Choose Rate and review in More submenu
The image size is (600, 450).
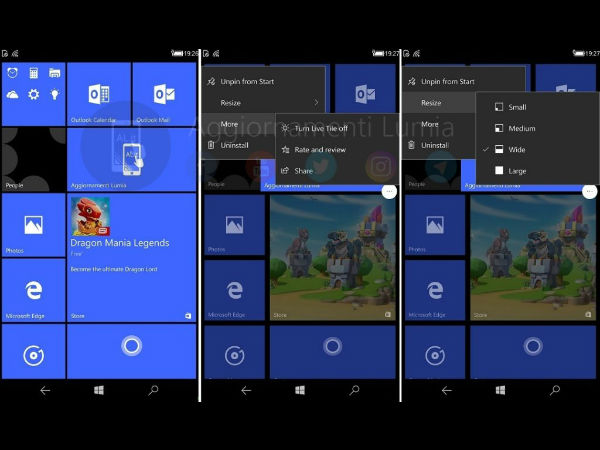pos(337,150)
